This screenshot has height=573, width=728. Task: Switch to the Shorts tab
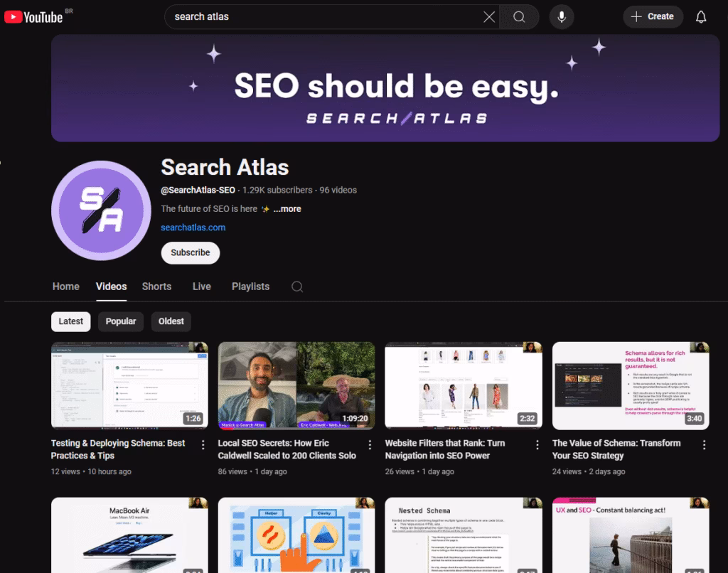tap(156, 286)
